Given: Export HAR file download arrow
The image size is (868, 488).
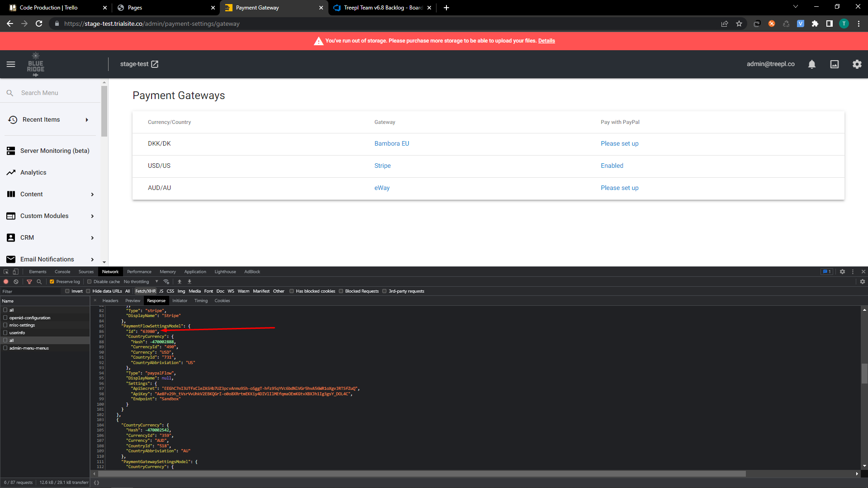Looking at the screenshot, I should point(190,282).
